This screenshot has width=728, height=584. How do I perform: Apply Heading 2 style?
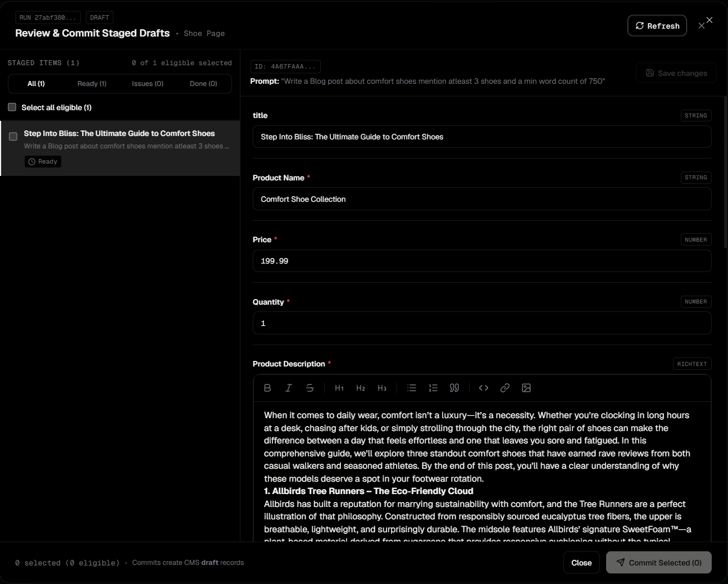point(361,388)
